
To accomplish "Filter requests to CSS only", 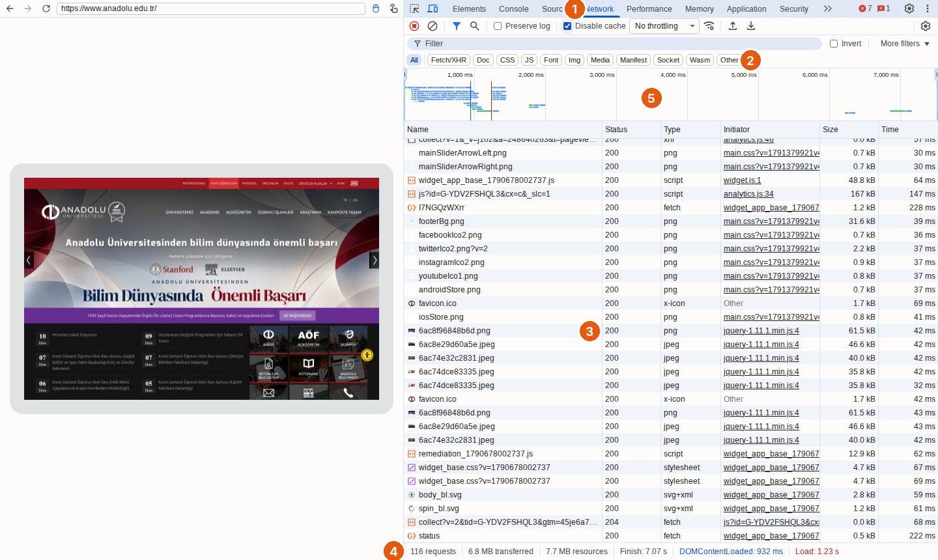I will (507, 60).
